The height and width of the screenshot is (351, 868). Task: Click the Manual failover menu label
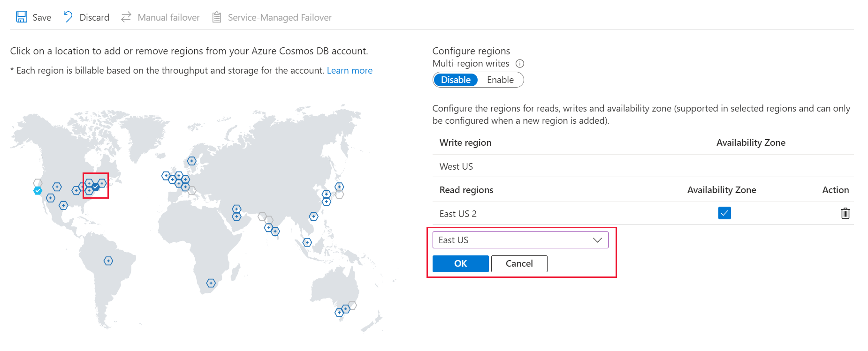pos(168,17)
